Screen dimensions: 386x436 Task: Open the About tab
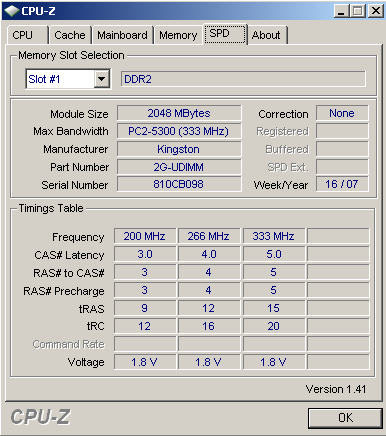tap(267, 35)
